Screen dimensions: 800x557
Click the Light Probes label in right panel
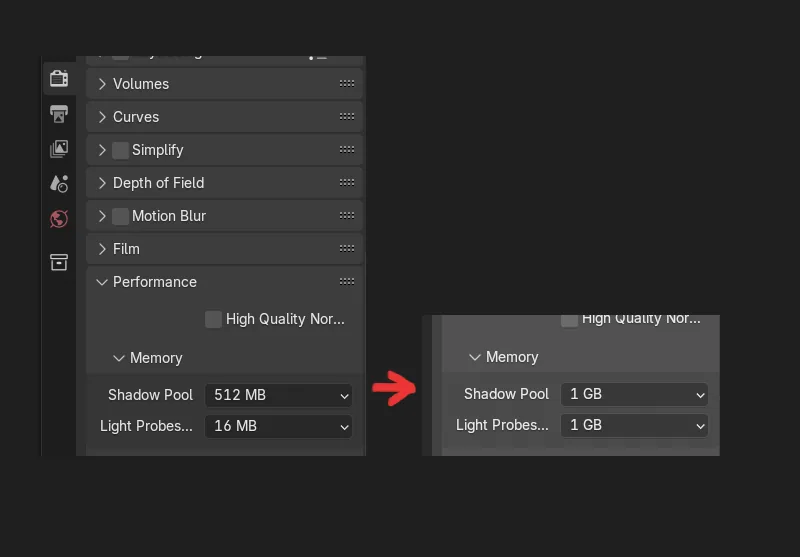coord(503,425)
